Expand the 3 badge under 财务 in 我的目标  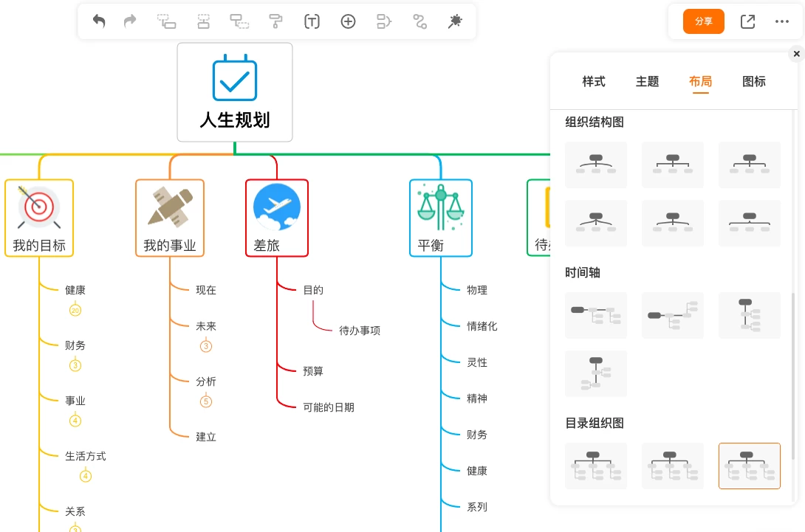pyautogui.click(x=75, y=366)
